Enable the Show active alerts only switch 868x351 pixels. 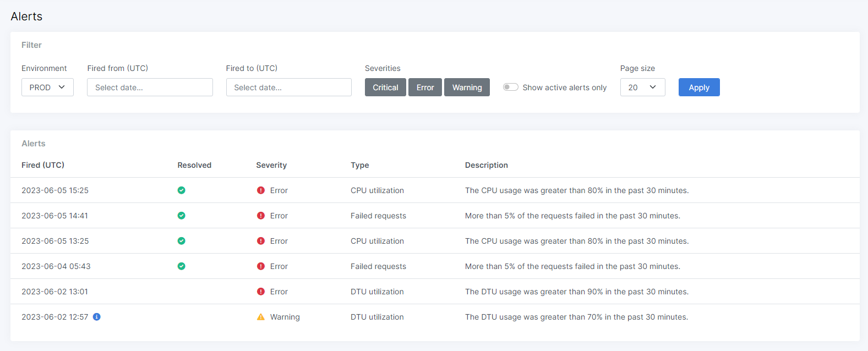[x=510, y=87]
